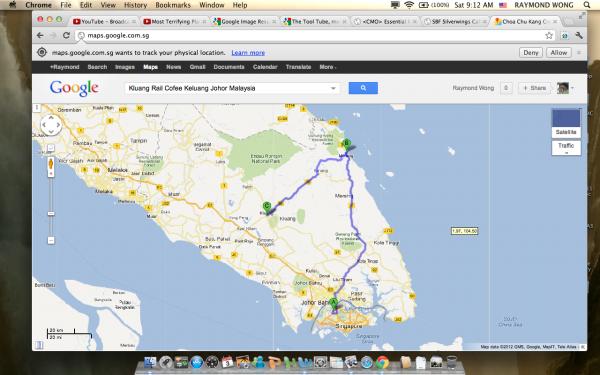Click the map zoom slider handle
This screenshot has height=375, width=600.
pyautogui.click(x=51, y=214)
